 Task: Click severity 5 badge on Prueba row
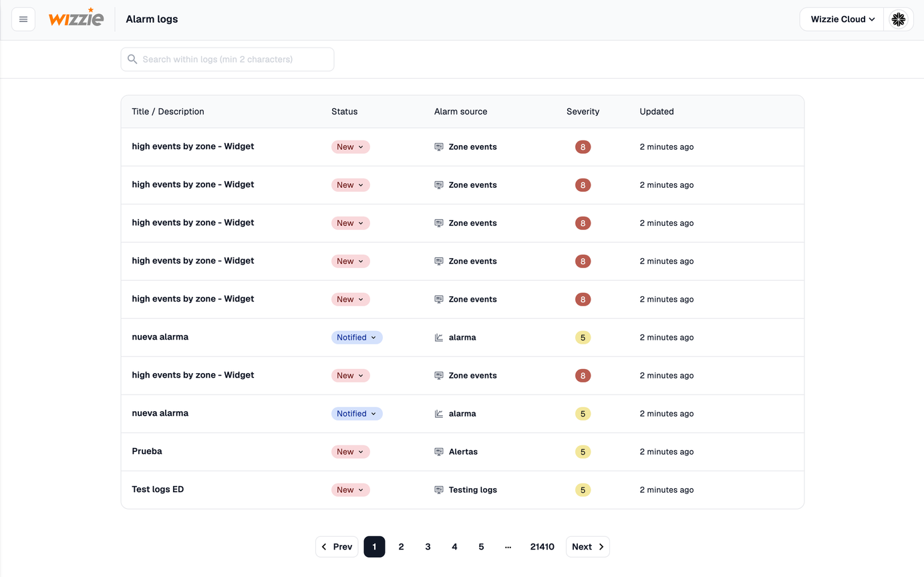point(583,452)
